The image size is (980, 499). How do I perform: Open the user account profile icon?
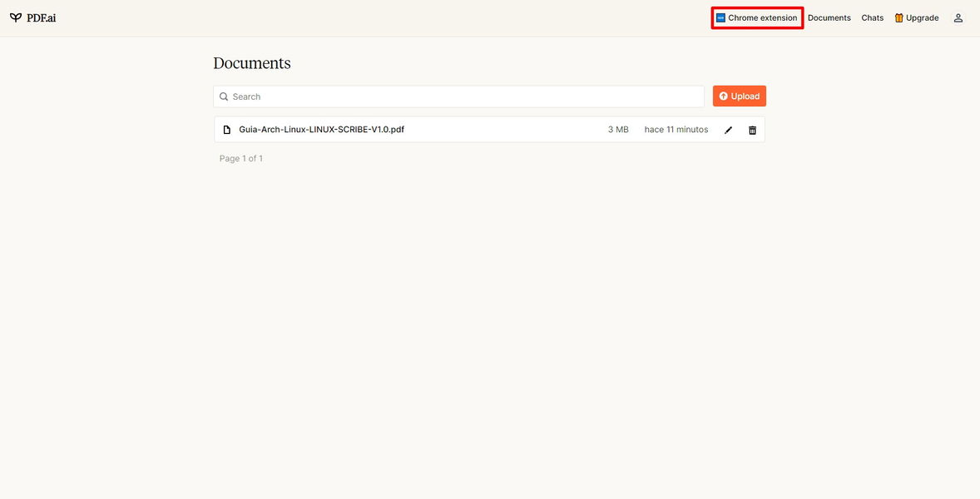958,18
